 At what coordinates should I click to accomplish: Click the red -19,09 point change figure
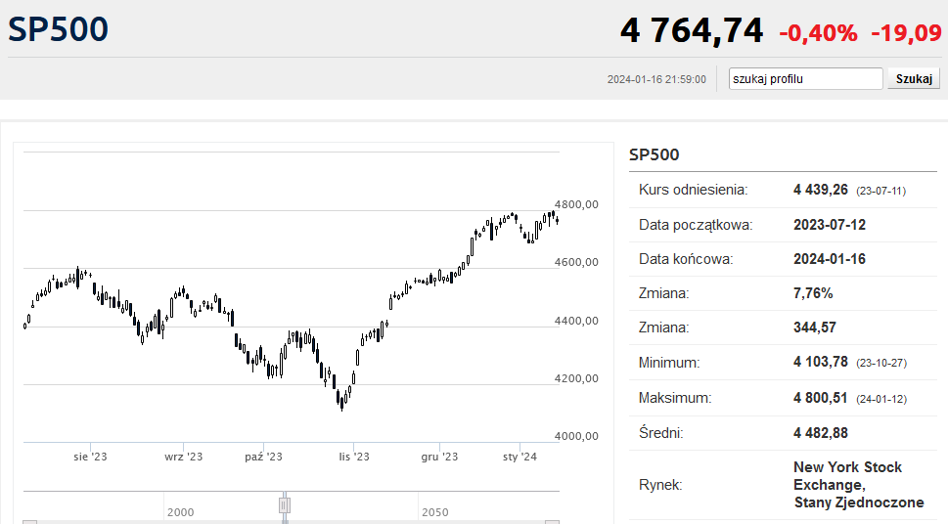pos(906,33)
